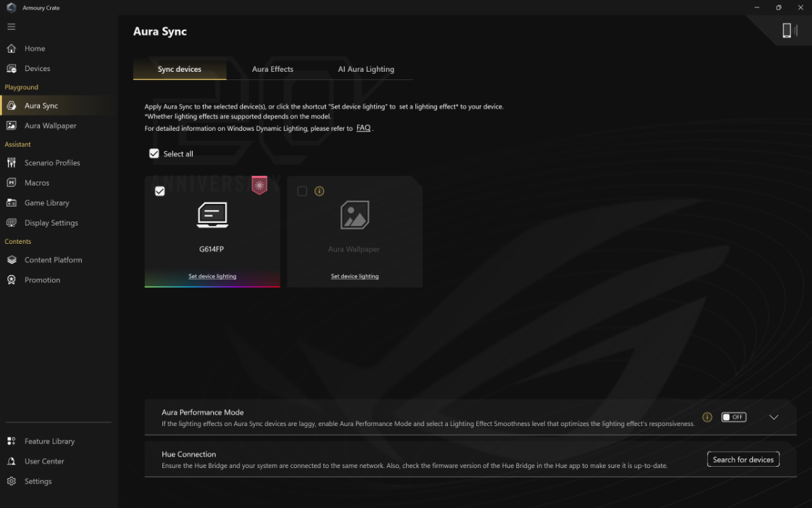Click the pink lighting badge on G614FP card

pos(259,185)
